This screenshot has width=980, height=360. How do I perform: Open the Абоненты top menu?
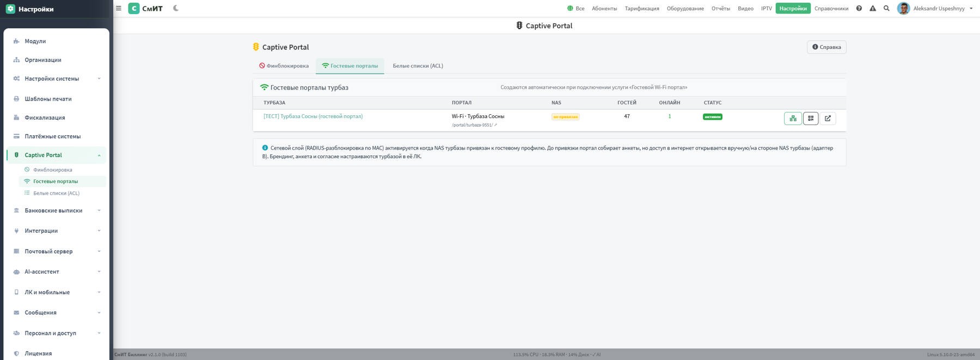click(x=604, y=8)
